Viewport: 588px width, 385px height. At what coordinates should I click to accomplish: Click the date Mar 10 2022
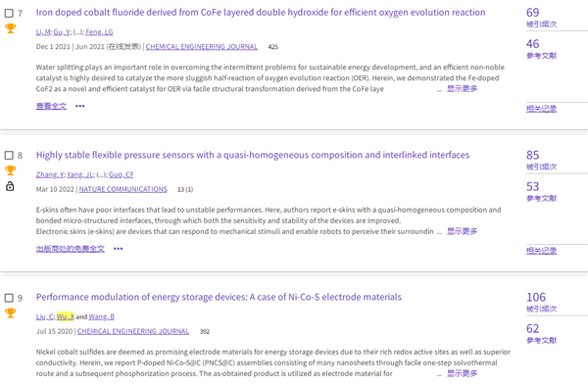point(55,189)
